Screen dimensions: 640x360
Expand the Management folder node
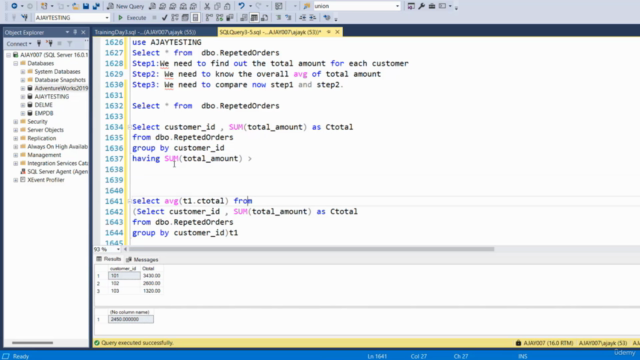16,155
